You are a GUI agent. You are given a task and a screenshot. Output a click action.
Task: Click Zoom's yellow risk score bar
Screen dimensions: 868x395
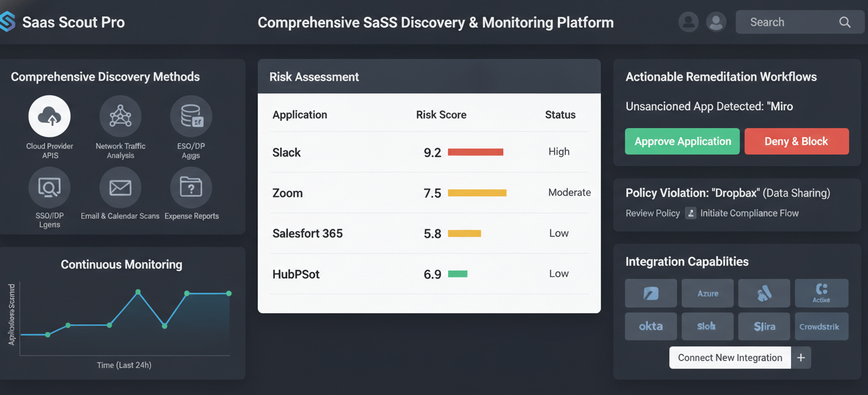tap(477, 193)
